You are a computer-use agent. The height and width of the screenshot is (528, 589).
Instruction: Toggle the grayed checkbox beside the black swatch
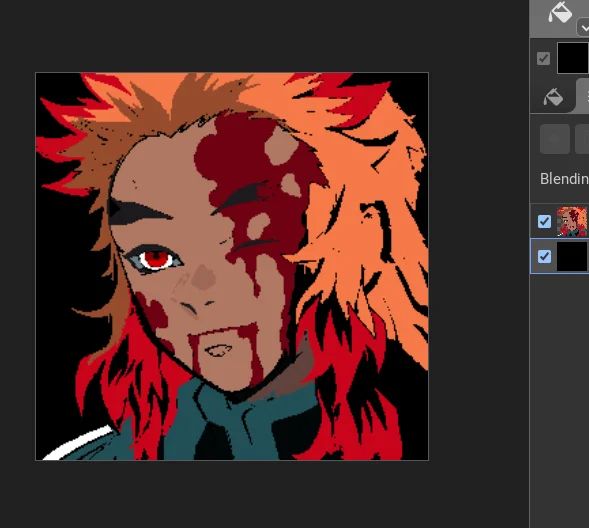click(544, 59)
